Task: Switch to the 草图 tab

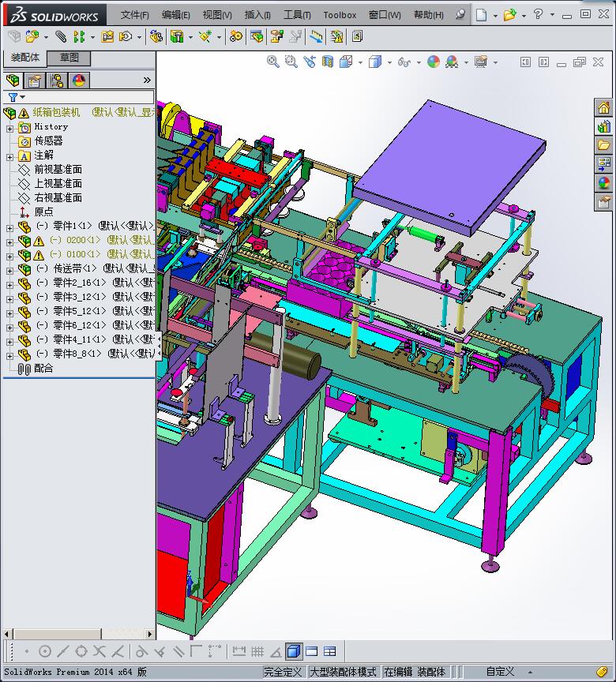Action: click(x=69, y=58)
